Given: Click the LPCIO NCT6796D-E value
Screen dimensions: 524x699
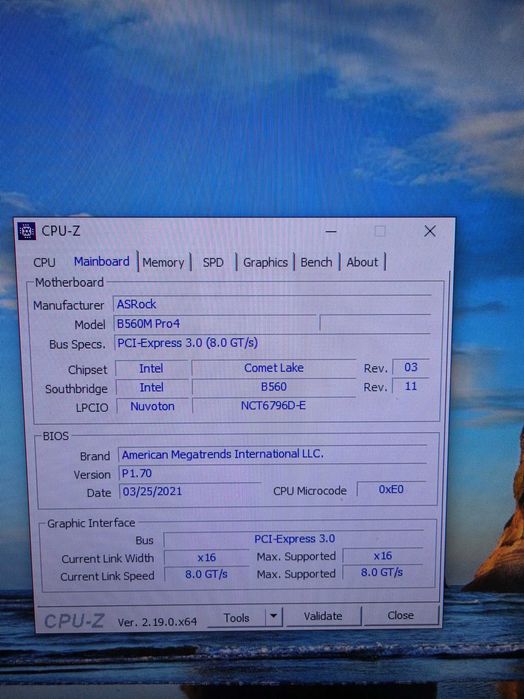Looking at the screenshot, I should tap(273, 405).
